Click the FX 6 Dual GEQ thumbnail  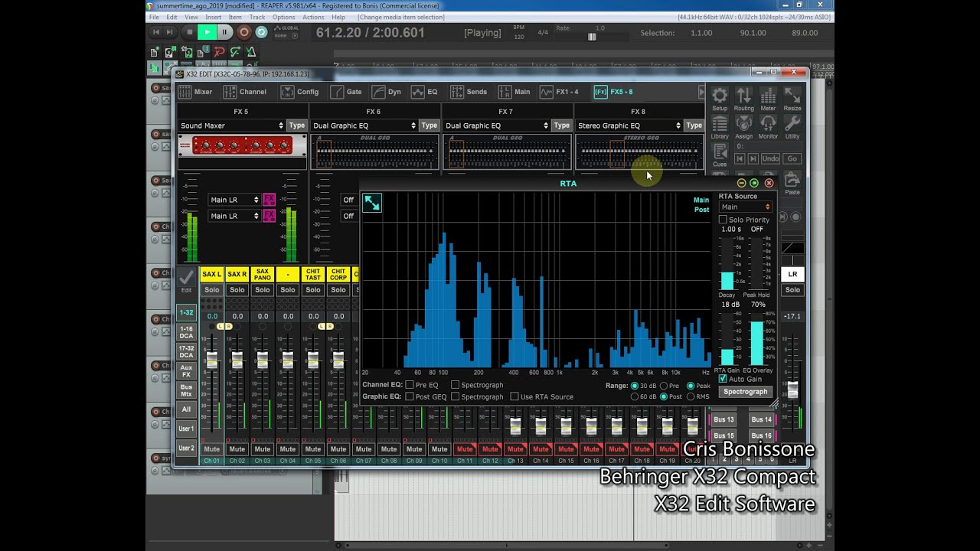pyautogui.click(x=374, y=152)
